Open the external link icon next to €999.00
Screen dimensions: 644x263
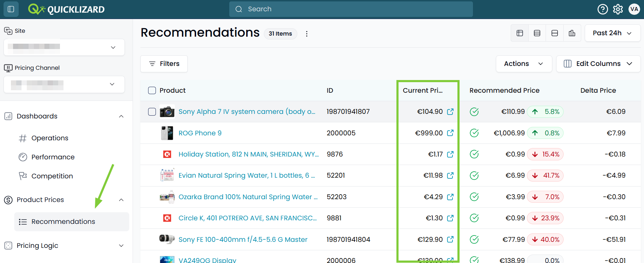[x=450, y=133]
